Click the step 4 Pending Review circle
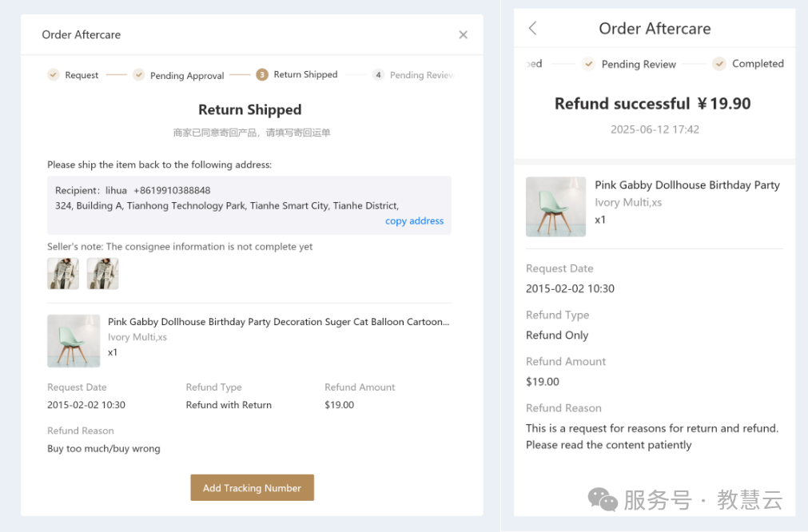808x532 pixels. [378, 75]
